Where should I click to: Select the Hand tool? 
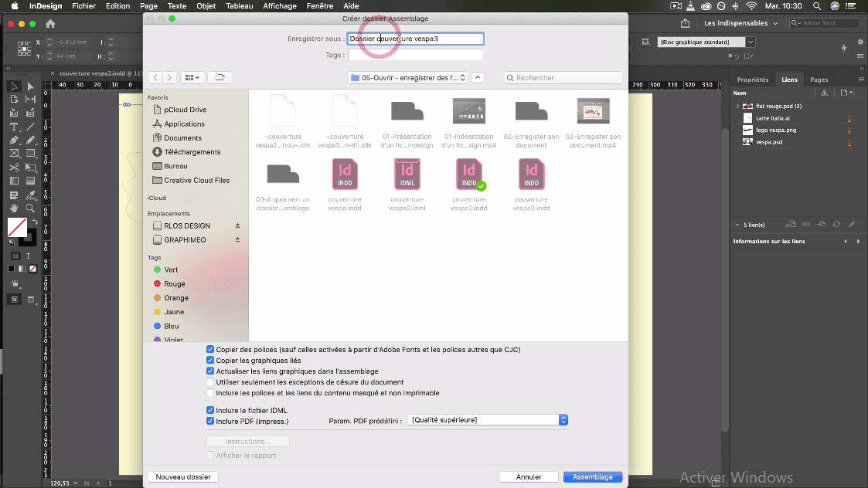tap(14, 208)
